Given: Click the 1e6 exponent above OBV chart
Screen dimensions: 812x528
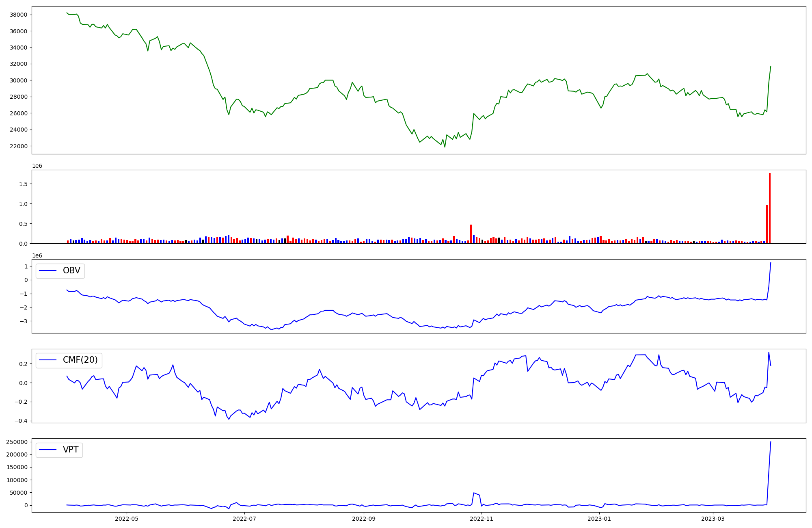Looking at the screenshot, I should click(x=37, y=255).
